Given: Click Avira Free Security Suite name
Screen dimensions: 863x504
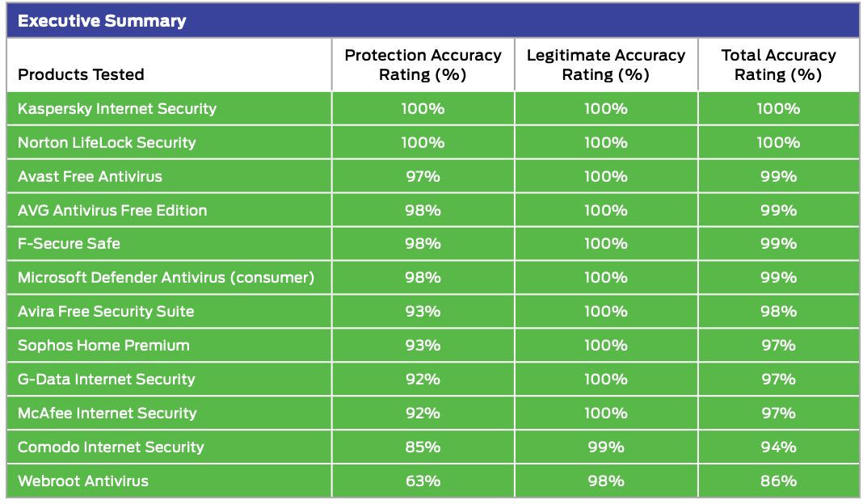Looking at the screenshot, I should point(106,312).
